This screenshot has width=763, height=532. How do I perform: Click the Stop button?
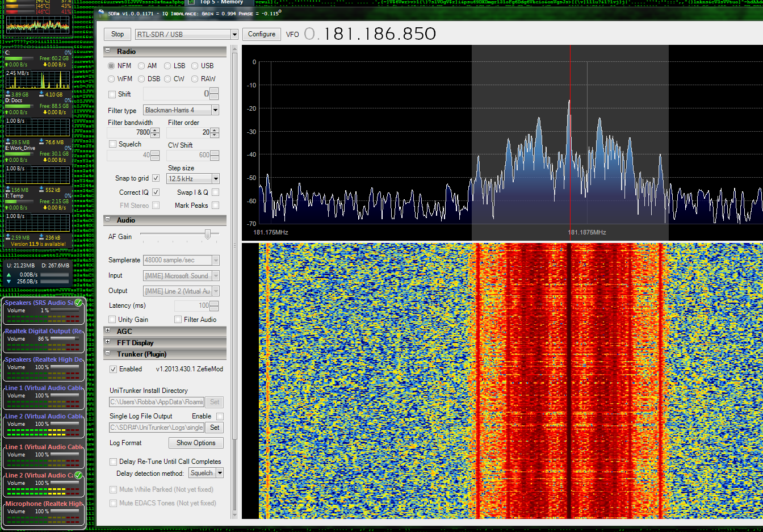[x=118, y=34]
